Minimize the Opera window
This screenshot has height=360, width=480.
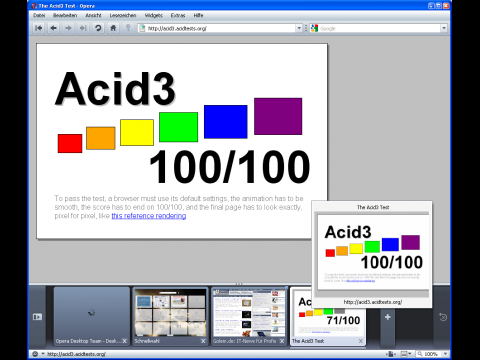pyautogui.click(x=431, y=6)
